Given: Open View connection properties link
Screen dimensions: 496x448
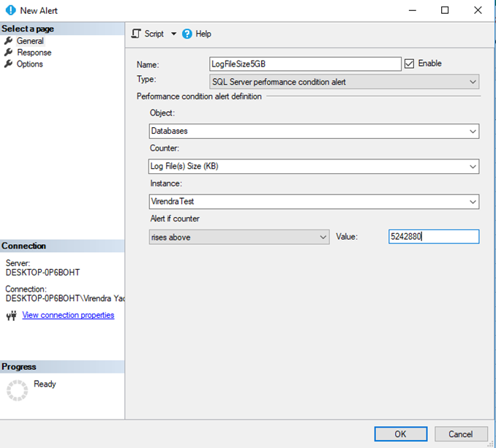Looking at the screenshot, I should point(68,315).
